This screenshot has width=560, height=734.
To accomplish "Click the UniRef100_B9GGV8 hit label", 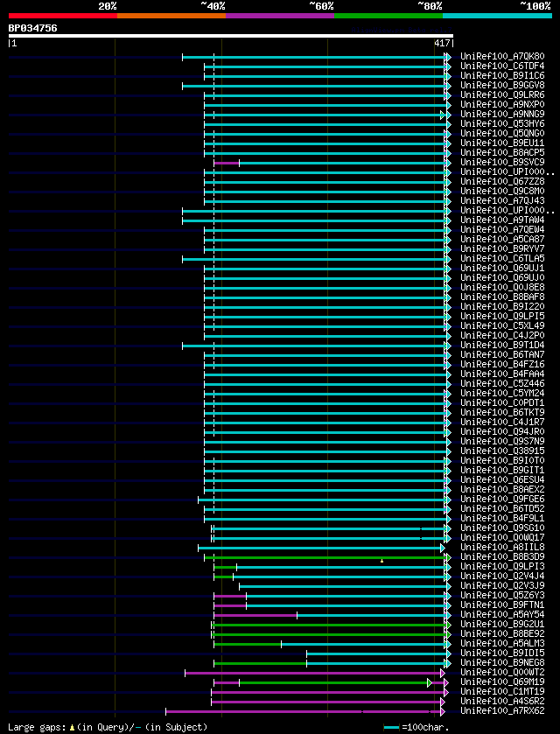I will pos(502,86).
